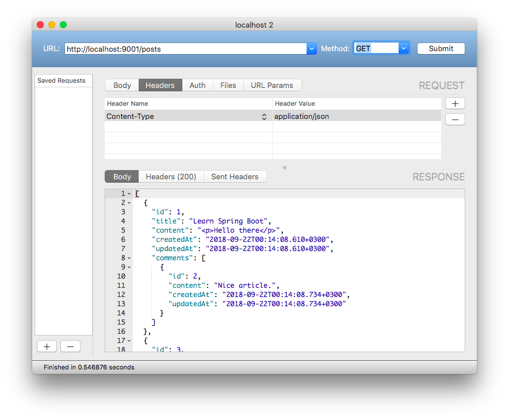Show the Sent Headers tab
Viewport: 509px width, 420px height.
click(235, 177)
